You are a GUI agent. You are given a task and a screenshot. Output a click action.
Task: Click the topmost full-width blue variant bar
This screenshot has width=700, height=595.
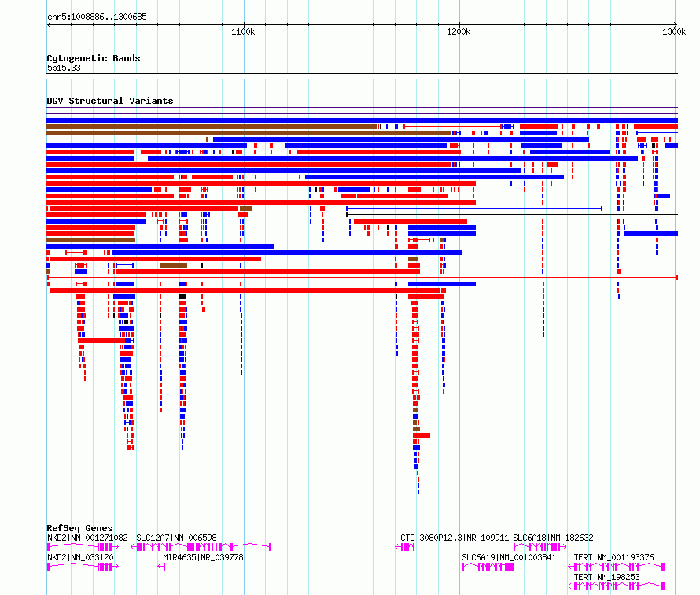362,120
